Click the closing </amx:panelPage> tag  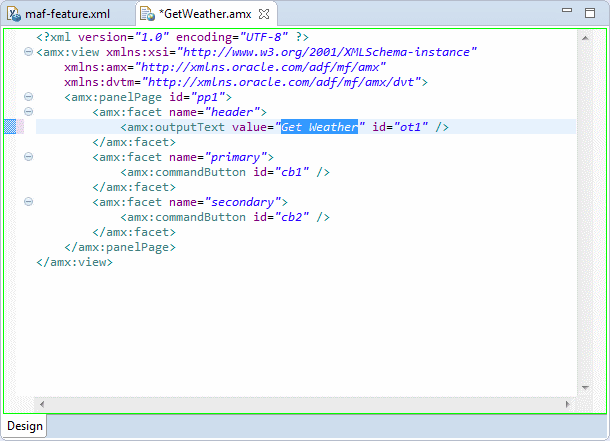coord(120,247)
